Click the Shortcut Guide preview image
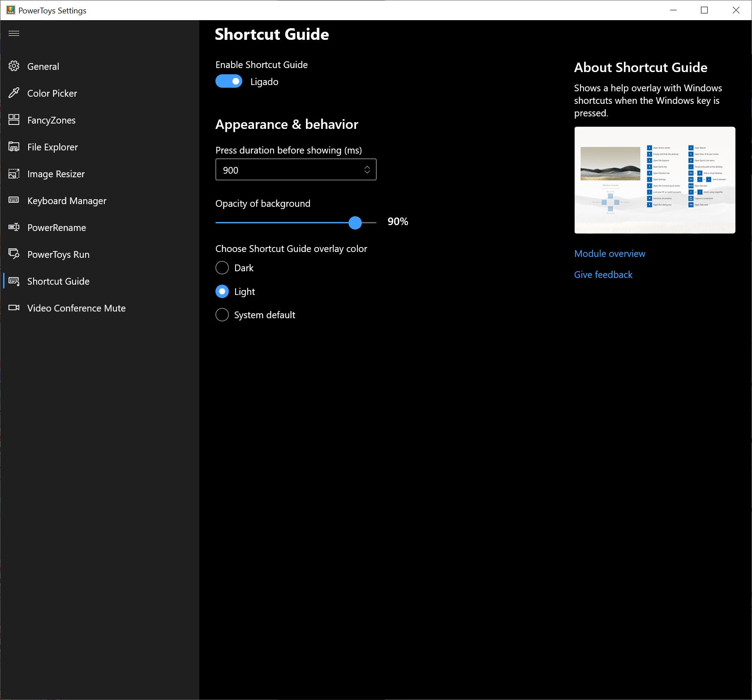Viewport: 752px width, 700px height. (655, 180)
